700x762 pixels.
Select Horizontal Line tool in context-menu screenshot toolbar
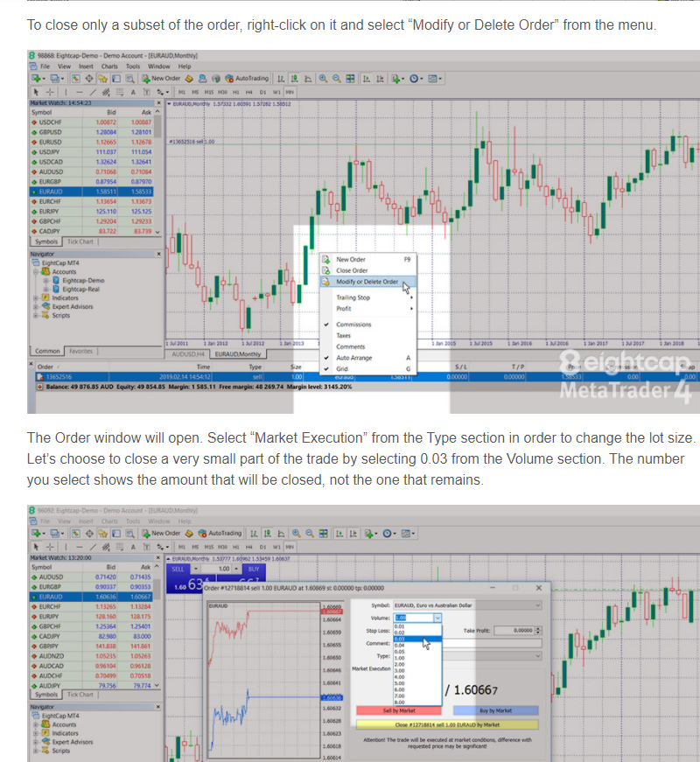pos(80,92)
